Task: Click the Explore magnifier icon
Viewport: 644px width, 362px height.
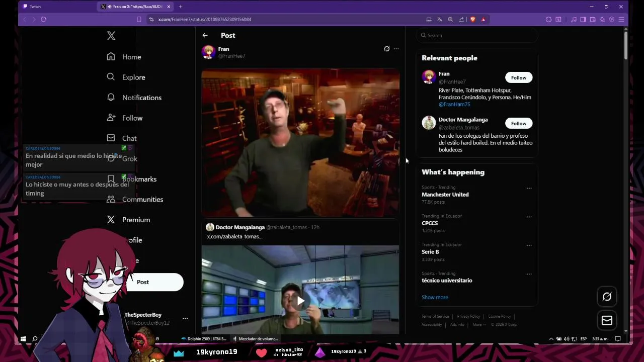Action: [111, 77]
